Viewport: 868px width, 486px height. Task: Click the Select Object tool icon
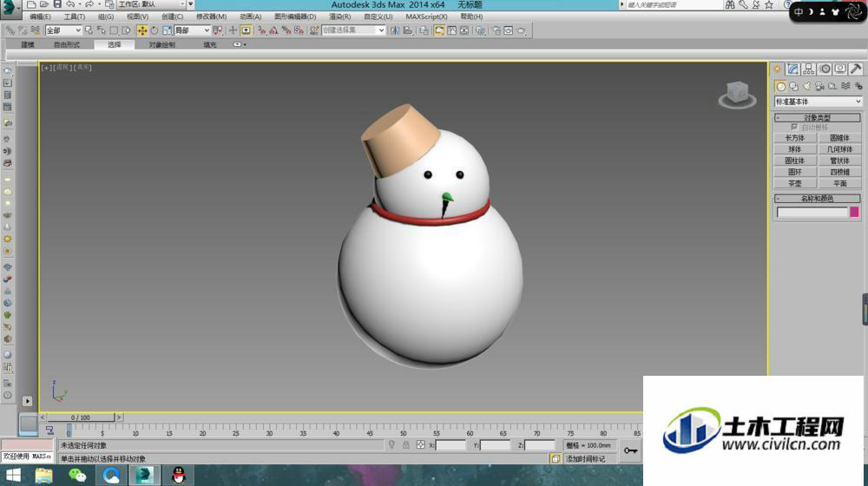(x=89, y=30)
